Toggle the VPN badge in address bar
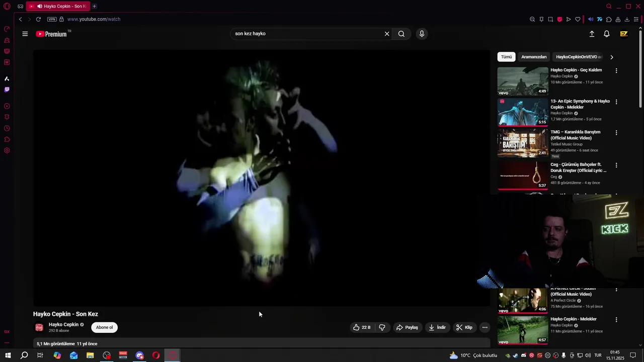Viewport: 644px width, 362px height. 52,19
